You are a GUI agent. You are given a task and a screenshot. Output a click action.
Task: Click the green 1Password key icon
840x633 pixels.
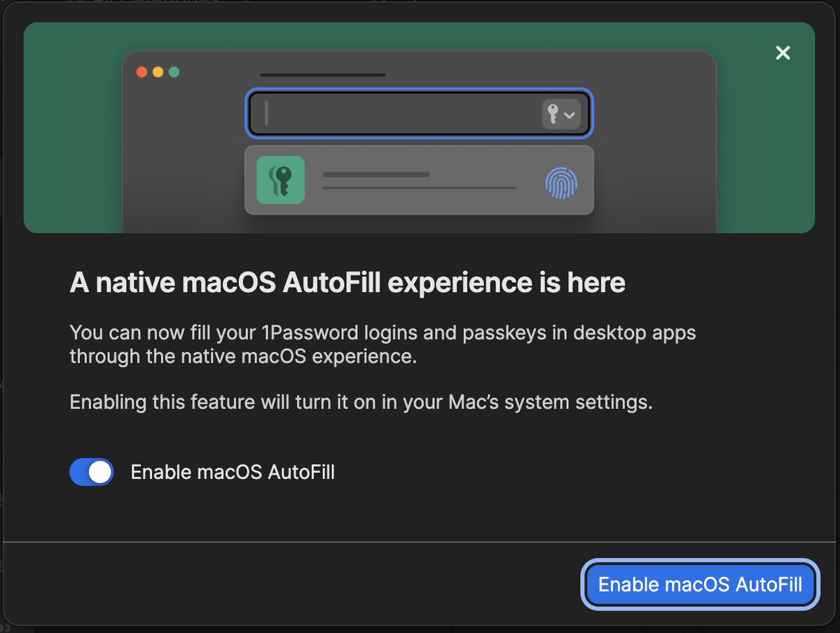click(x=280, y=180)
